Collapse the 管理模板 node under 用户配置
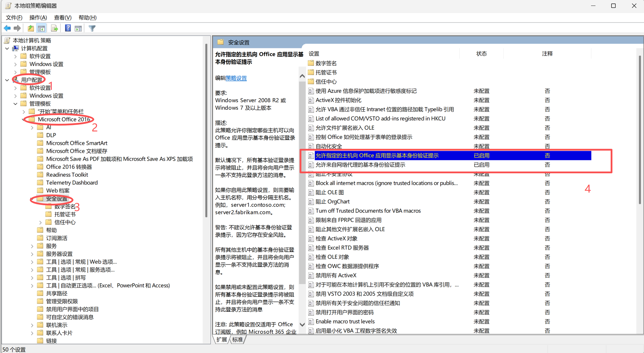 [x=16, y=104]
